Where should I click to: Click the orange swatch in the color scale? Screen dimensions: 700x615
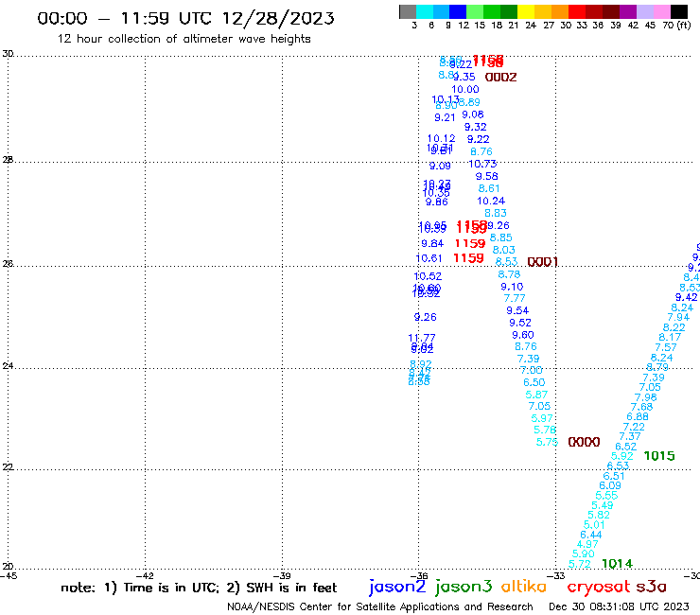click(x=560, y=11)
